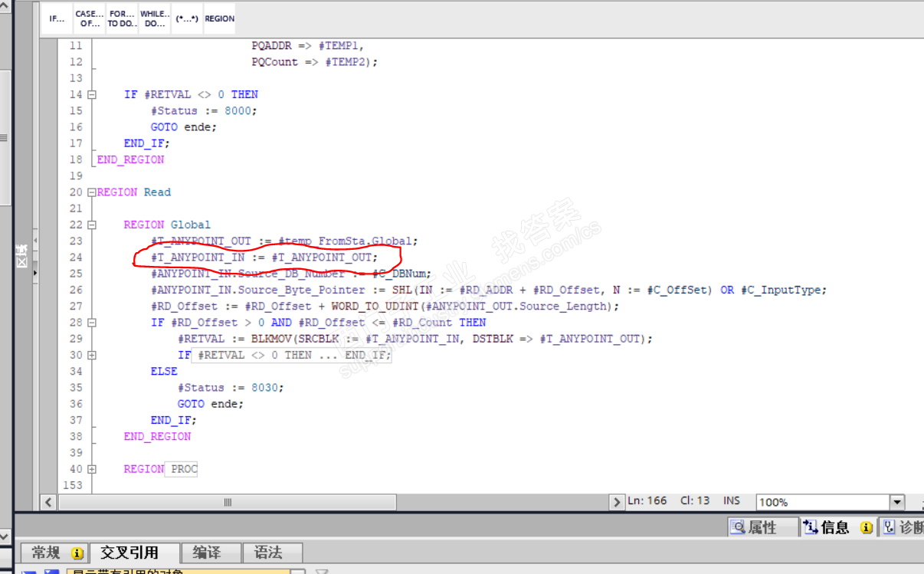The image size is (924, 574).
Task: Insert a FOR TO DO loop template
Action: 122,18
